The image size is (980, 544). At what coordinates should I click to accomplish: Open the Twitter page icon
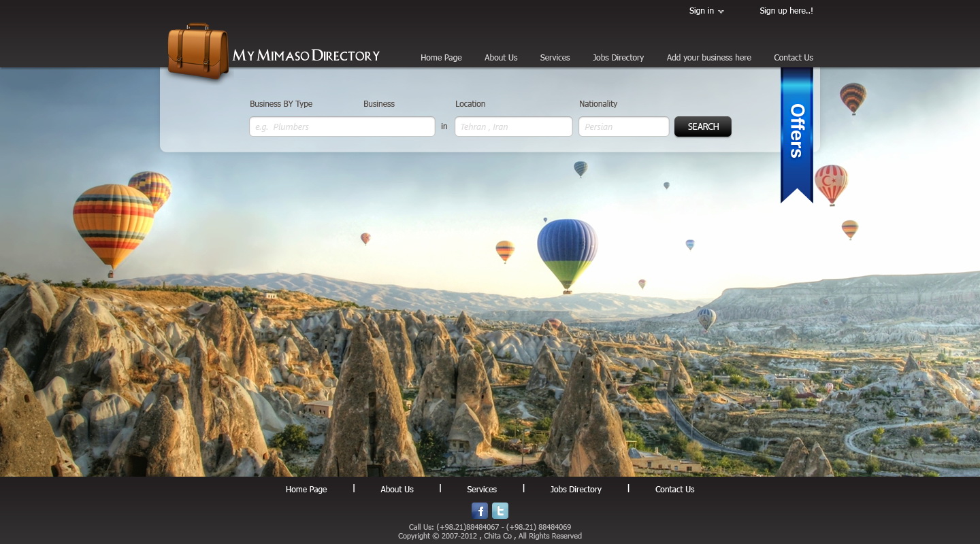[x=500, y=511]
